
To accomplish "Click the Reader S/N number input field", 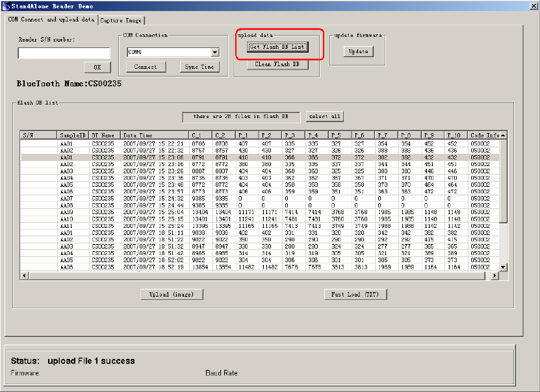I will coord(64,53).
